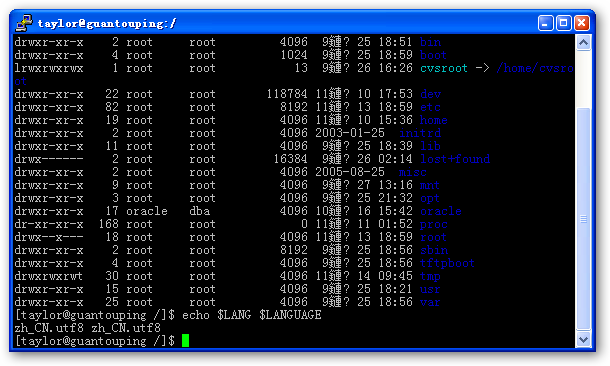The width and height of the screenshot is (610, 366).
Task: Click the permissions 'drwxrwxrwt'
Action: [49, 276]
